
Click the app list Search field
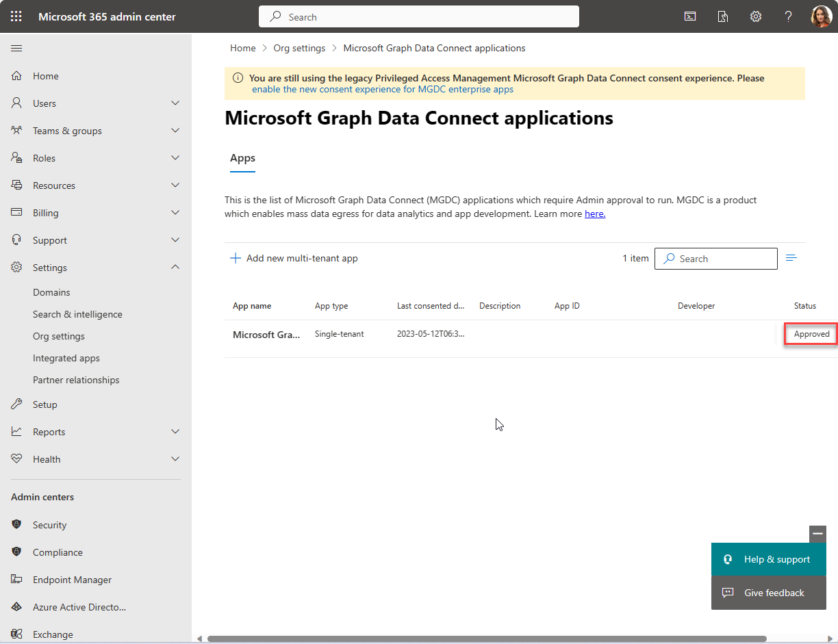click(716, 258)
